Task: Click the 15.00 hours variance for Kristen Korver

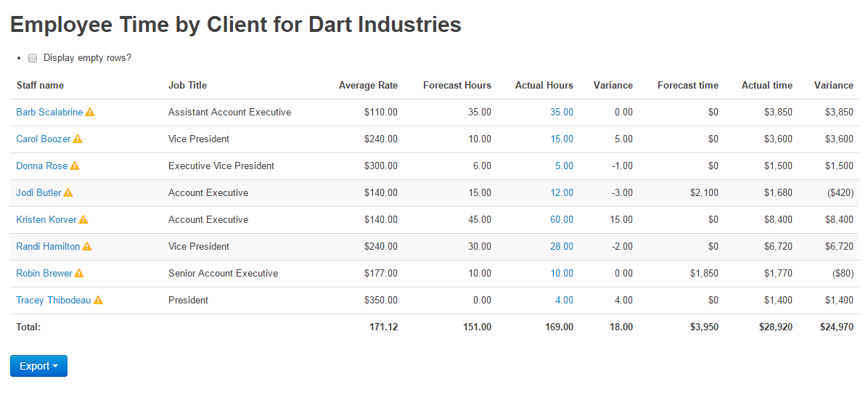Action: click(x=621, y=219)
